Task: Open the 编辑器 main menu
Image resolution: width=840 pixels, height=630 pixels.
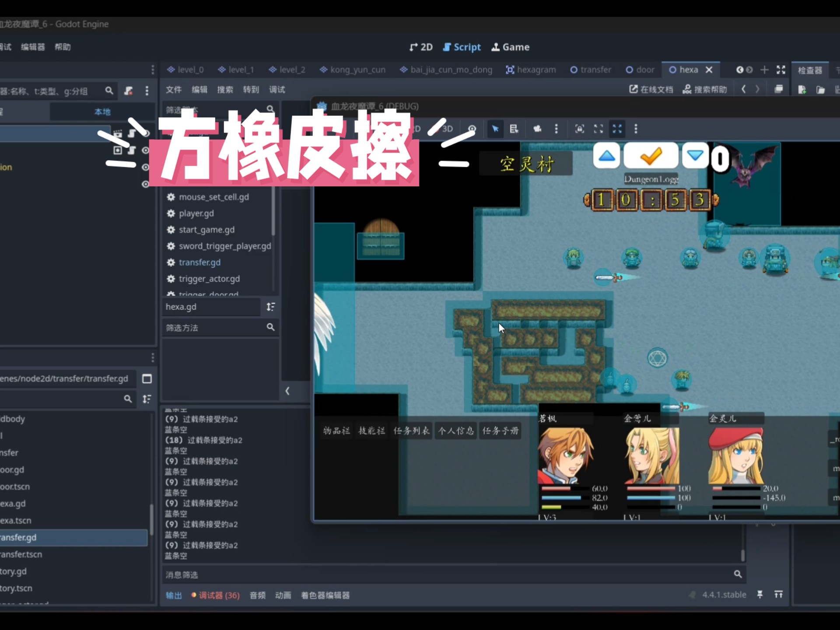Action: 33,47
